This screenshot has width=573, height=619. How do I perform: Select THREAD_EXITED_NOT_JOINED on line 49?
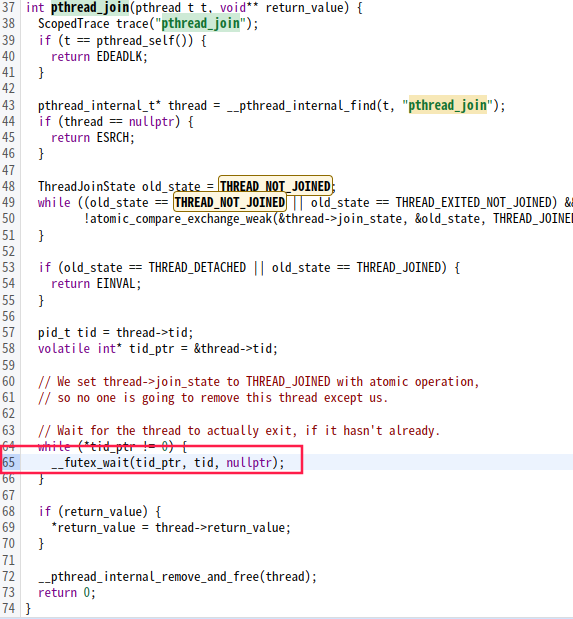[x=474, y=203]
